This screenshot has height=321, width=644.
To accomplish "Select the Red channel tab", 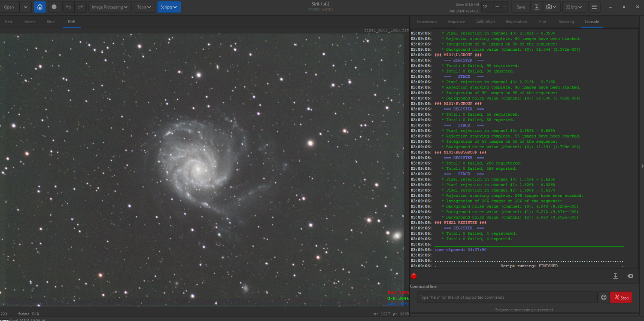I will click(9, 21).
